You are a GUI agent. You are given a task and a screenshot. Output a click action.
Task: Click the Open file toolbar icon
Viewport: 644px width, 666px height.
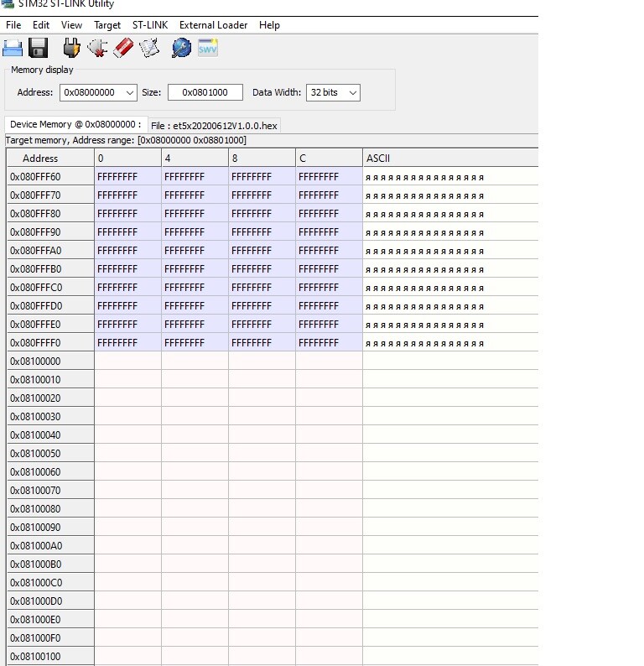pos(13,48)
